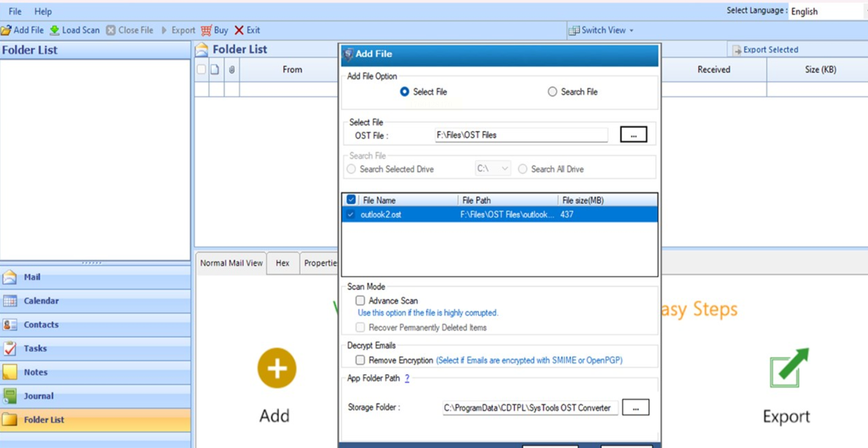Click the App Folder Path help link
Viewport: 868px width, 448px height.
(x=407, y=378)
